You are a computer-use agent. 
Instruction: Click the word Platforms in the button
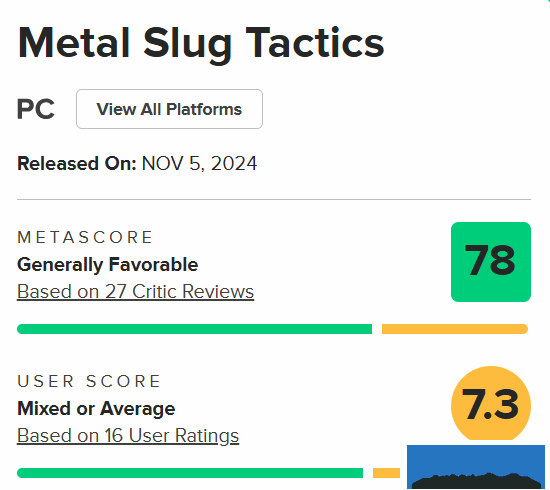(x=204, y=109)
